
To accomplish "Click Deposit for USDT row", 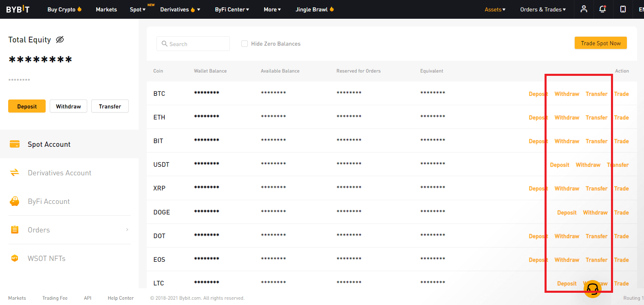I will (x=560, y=165).
